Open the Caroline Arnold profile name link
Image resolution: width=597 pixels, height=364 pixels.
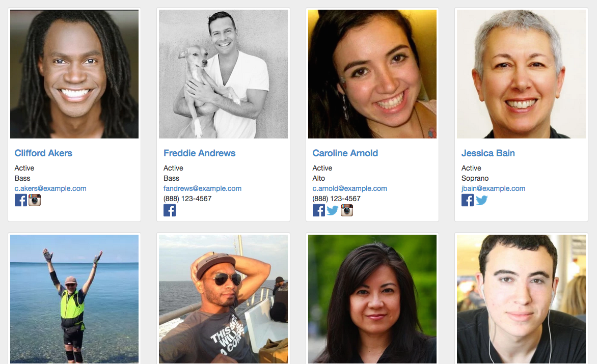345,153
